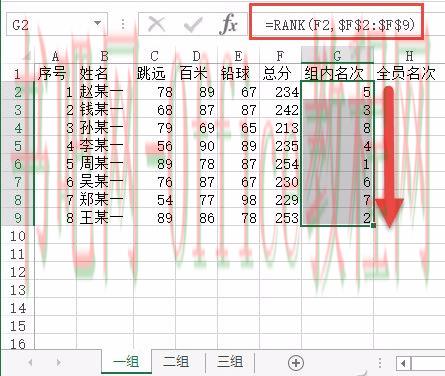Select row 10 header
The height and width of the screenshot is (376, 445).
(18, 236)
